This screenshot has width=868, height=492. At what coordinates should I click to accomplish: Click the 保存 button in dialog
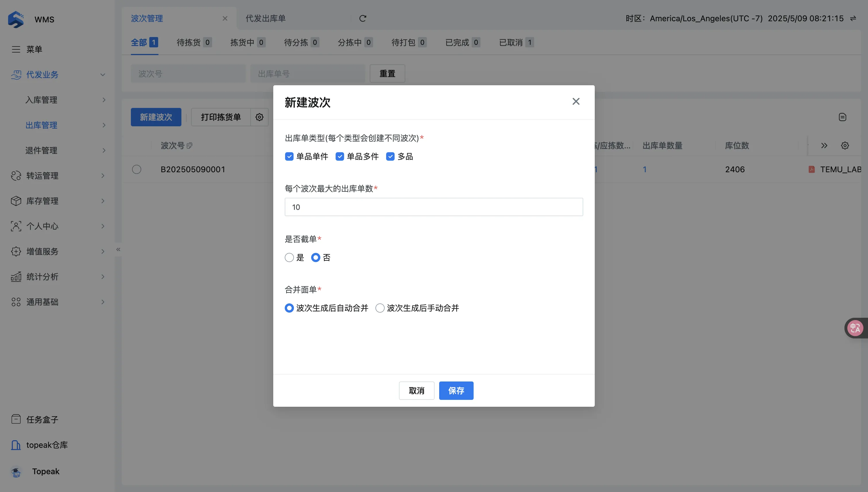456,391
